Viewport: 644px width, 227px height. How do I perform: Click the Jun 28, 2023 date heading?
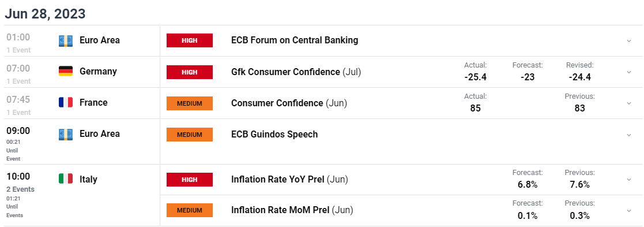coord(45,13)
